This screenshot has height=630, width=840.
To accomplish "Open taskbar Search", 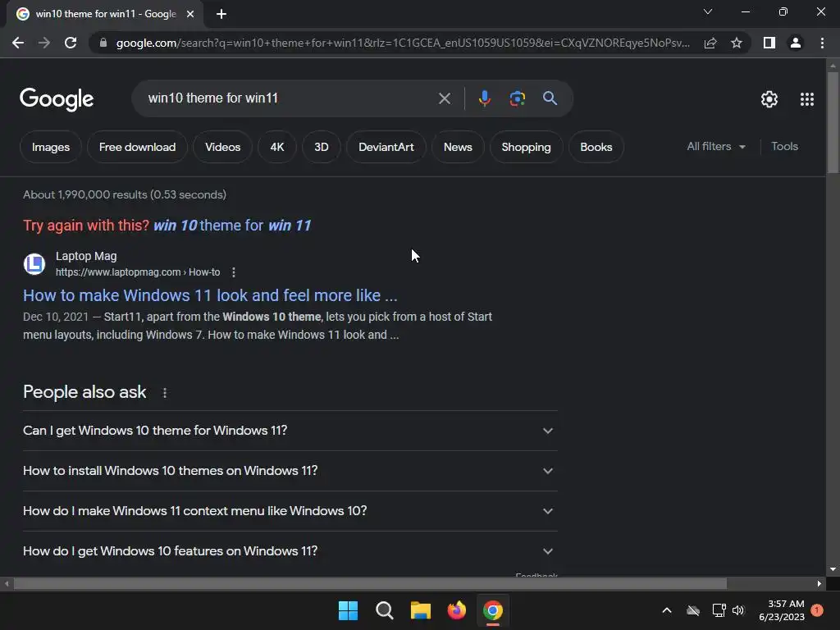I will click(x=384, y=610).
